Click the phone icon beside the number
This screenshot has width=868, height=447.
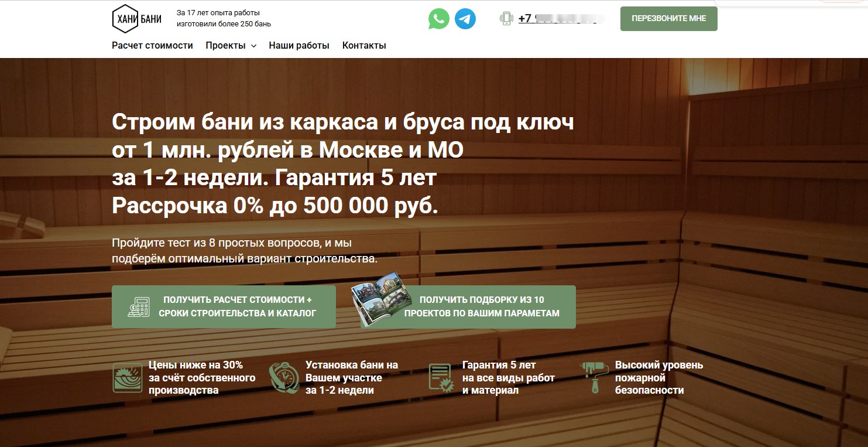pos(506,19)
